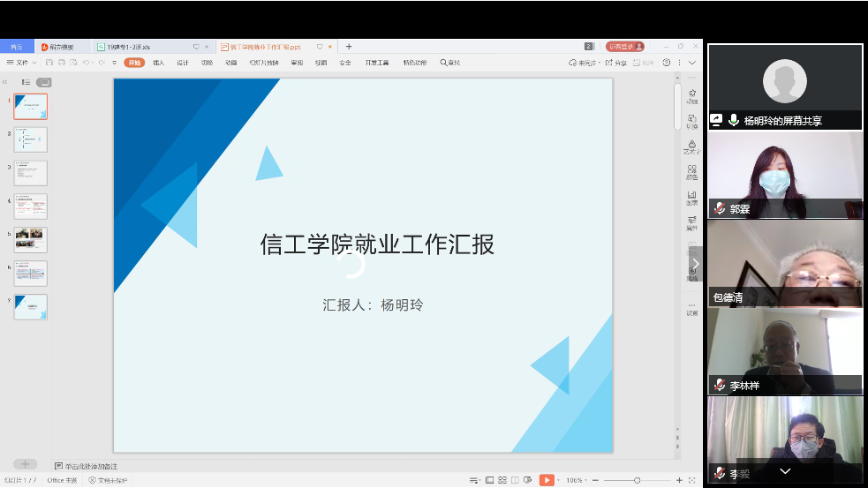Switch to slide sorter view
868x488 pixels.
(x=502, y=480)
